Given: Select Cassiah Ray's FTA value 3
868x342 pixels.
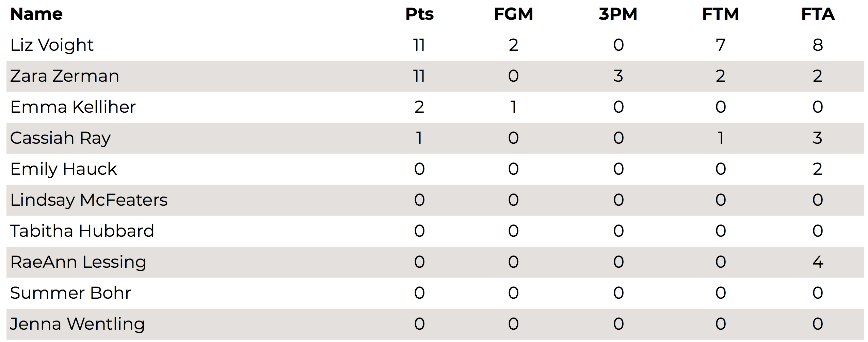Looking at the screenshot, I should click(x=818, y=138).
